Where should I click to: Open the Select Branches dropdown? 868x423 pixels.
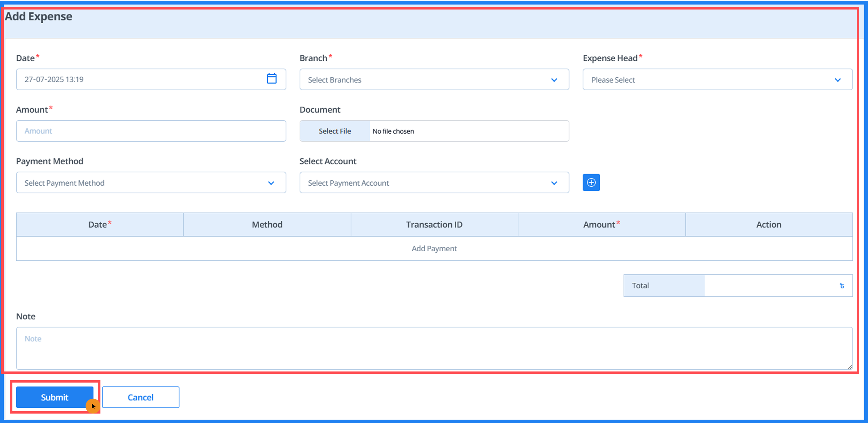coord(434,79)
